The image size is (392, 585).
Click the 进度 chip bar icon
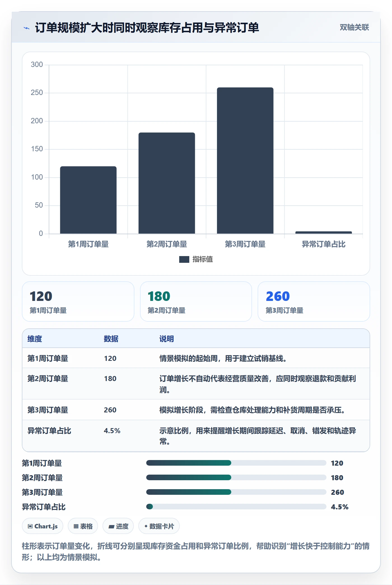tap(111, 526)
